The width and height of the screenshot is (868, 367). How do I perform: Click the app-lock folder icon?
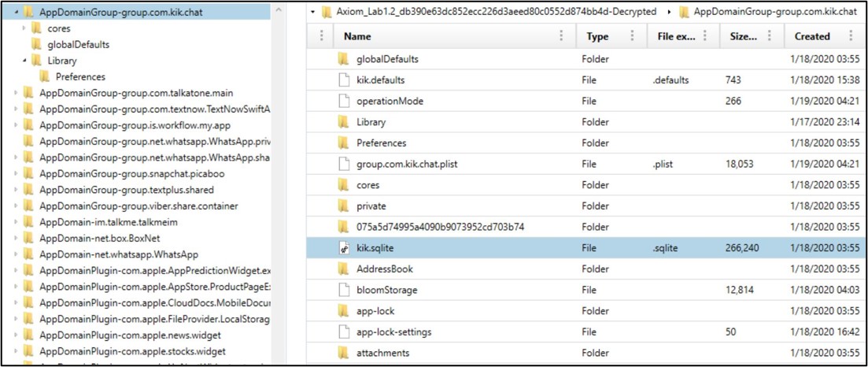pos(344,311)
